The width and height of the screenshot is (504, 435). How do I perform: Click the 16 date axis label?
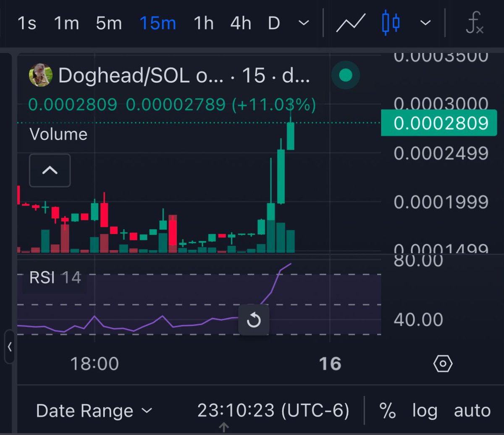(x=330, y=364)
